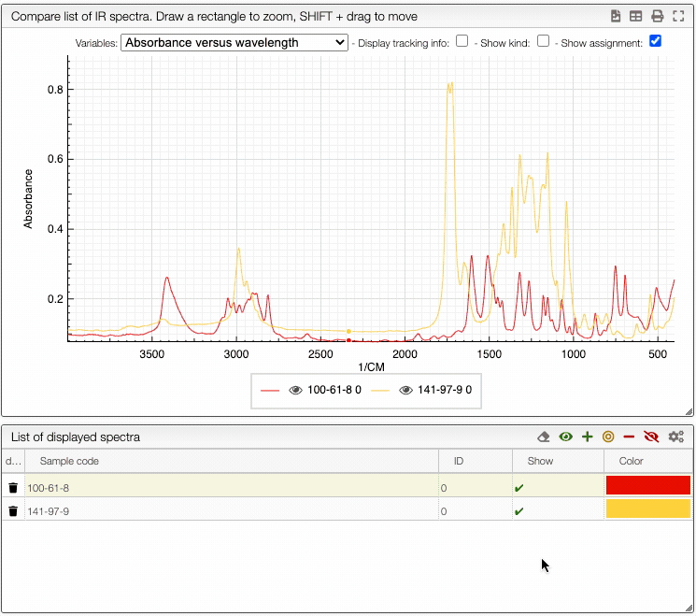Delete spectrum 141-97-9 with trash icon
The width and height of the screenshot is (696, 616).
coord(13,511)
